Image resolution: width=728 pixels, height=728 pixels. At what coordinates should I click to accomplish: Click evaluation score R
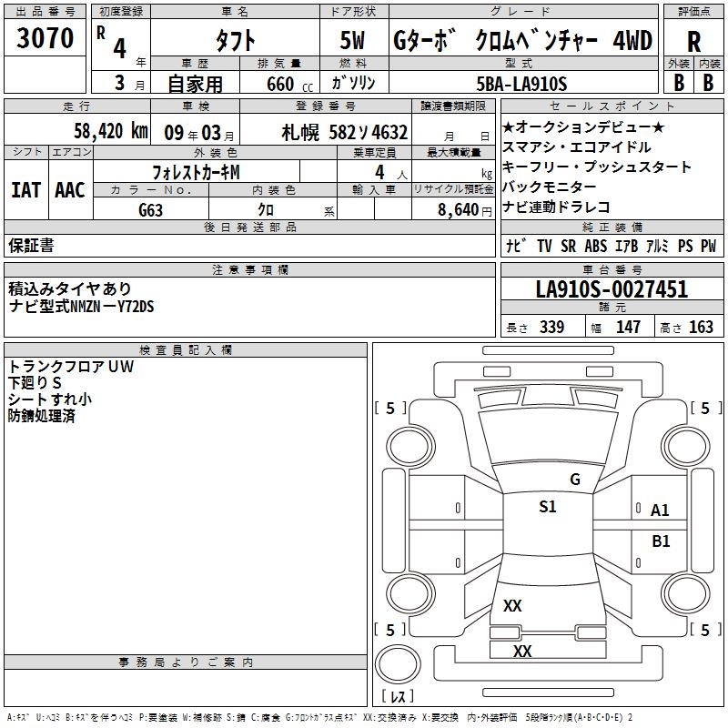pyautogui.click(x=693, y=42)
